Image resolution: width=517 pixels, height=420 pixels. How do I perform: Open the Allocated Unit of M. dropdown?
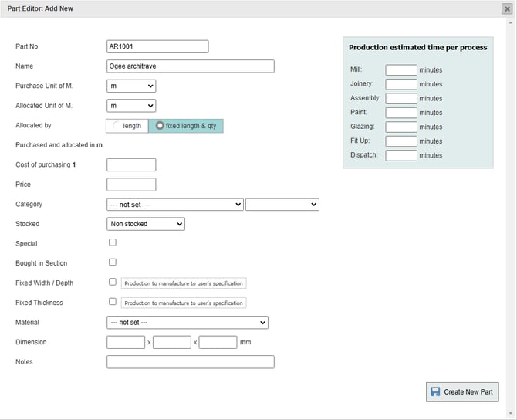pos(131,106)
